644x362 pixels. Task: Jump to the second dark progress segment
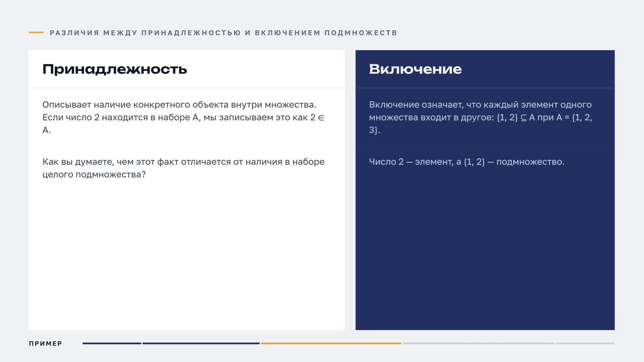(201, 343)
